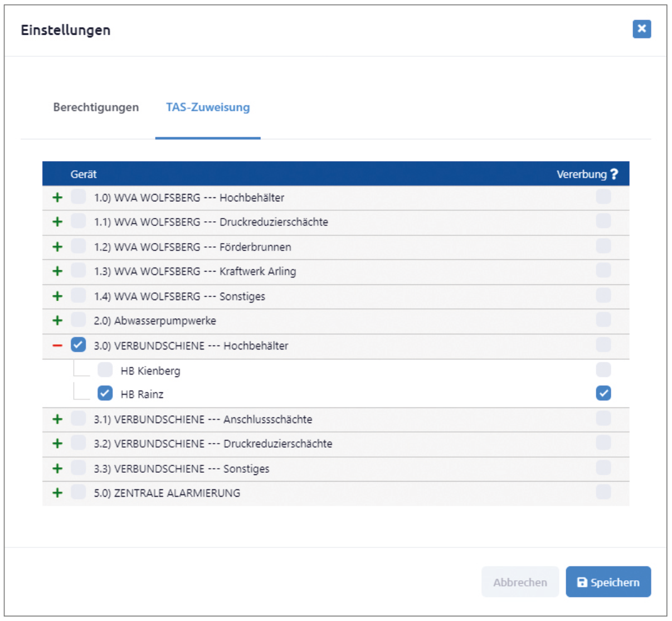Viewport: 672px width, 621px height.
Task: Expand 3.3) VERBUNDSCHIENE Sonstiges row
Action: tap(57, 468)
